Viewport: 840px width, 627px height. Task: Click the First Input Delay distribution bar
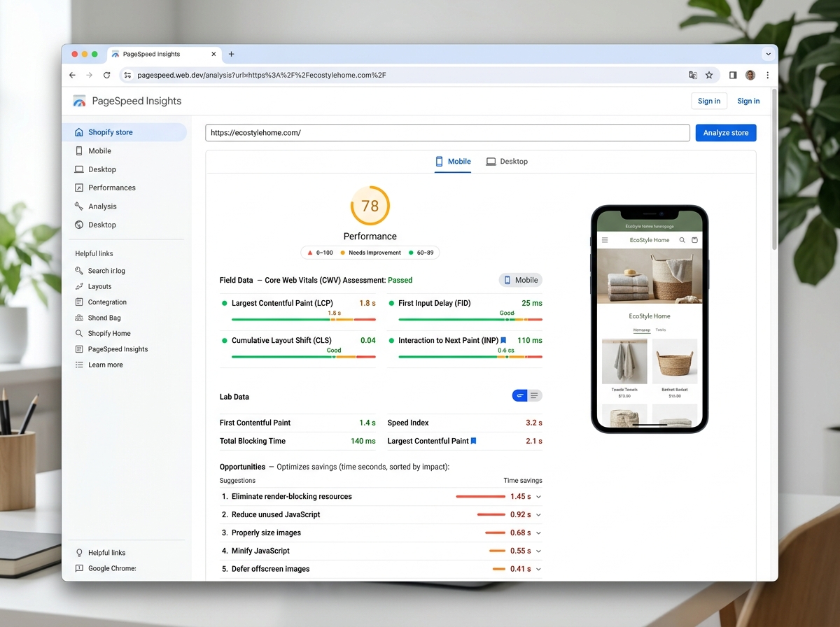[470, 319]
